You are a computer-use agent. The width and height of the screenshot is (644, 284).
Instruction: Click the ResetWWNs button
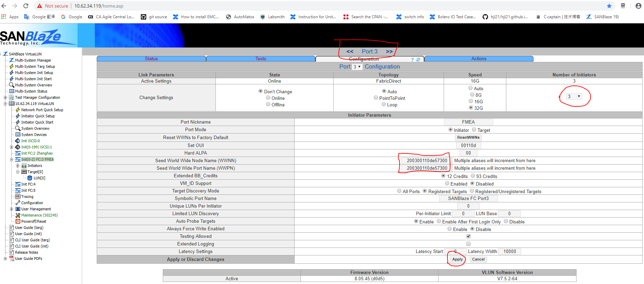click(468, 137)
